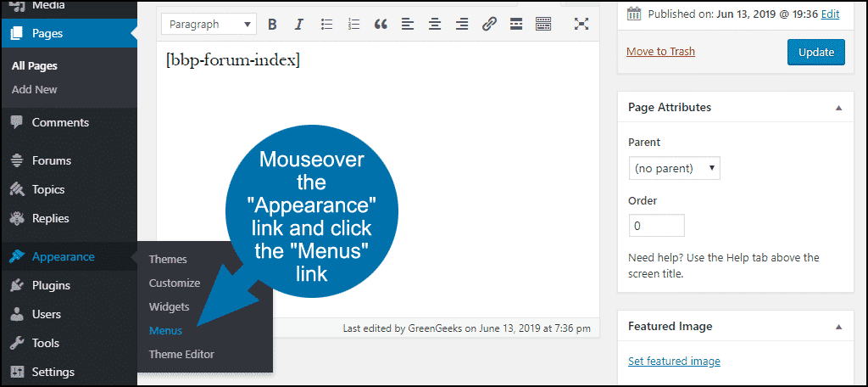Screen dimensions: 868x387
Task: Open Media in the sidebar
Action: pos(47,6)
